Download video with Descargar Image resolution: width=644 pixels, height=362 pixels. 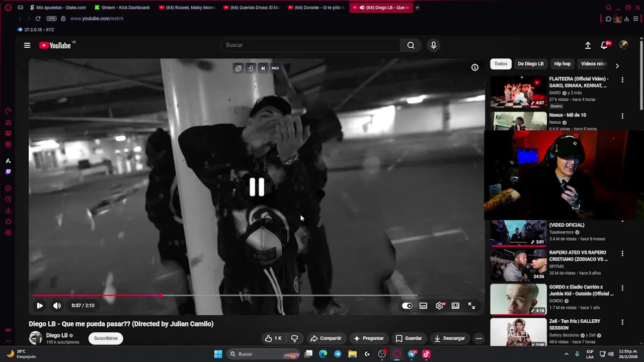pyautogui.click(x=450, y=338)
